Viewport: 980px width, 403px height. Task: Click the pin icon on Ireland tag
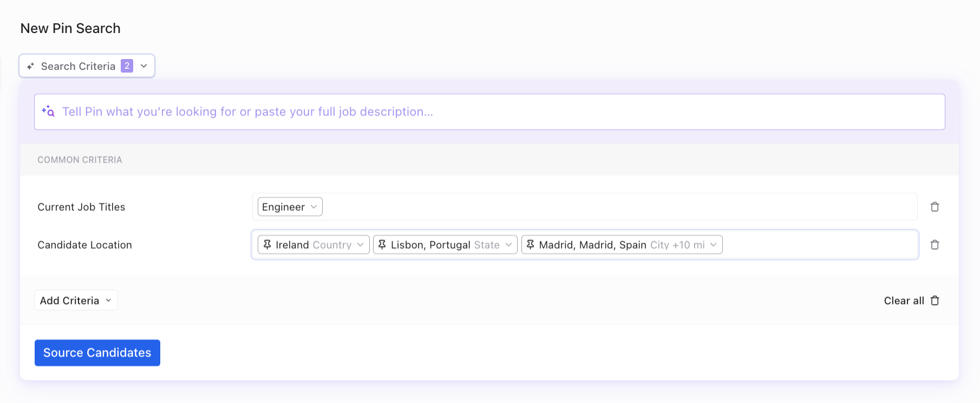point(267,245)
